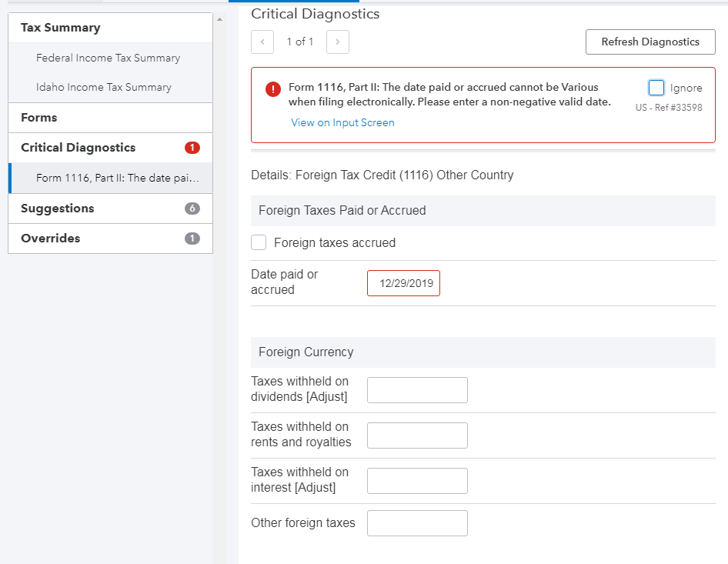This screenshot has width=728, height=564.
Task: Click the Taxes withheld on dividends field
Action: (417, 390)
